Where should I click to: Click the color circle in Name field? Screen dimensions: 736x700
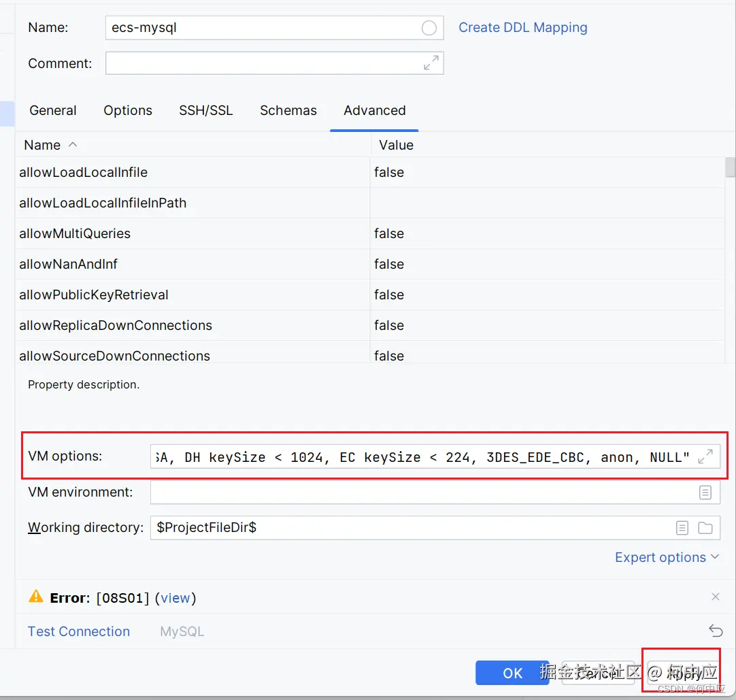click(x=429, y=28)
